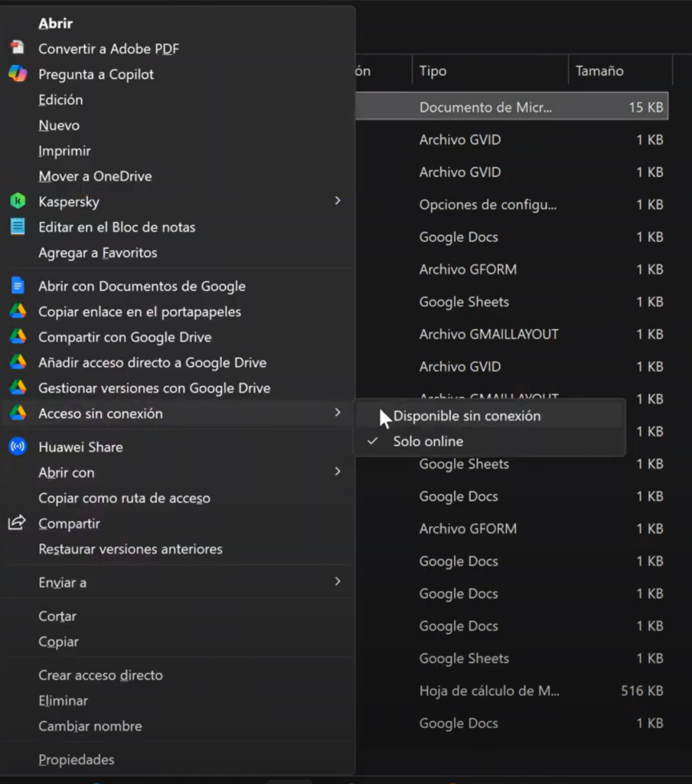Image resolution: width=692 pixels, height=784 pixels.
Task: Click the checkmark next to Solo online
Action: coord(372,442)
